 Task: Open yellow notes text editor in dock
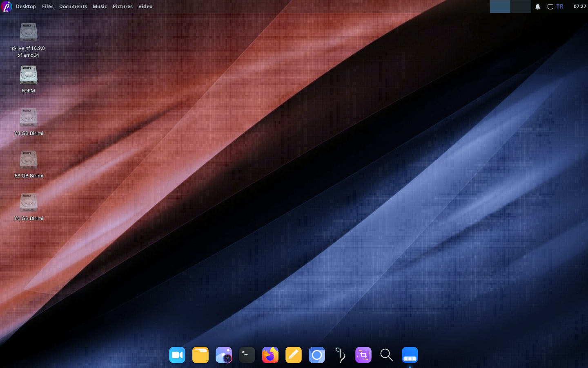click(x=294, y=355)
